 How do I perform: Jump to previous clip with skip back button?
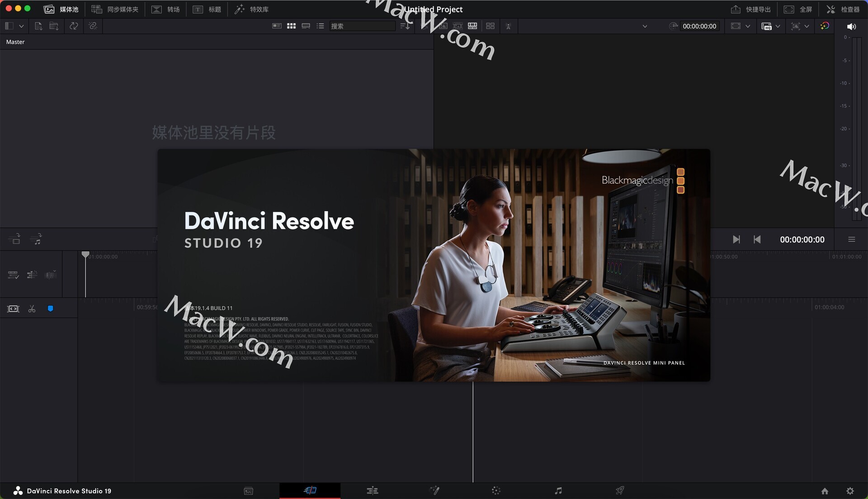[757, 239]
